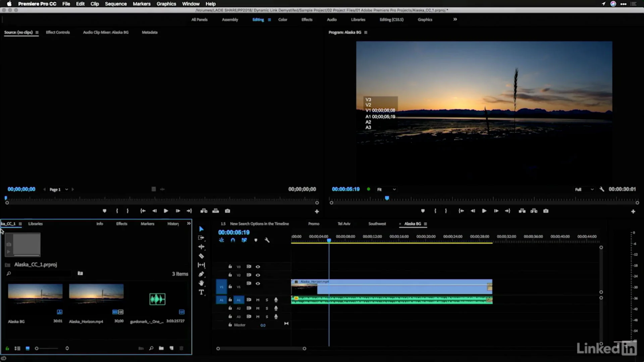Viewport: 644px width, 362px height.
Task: Play sequence in Program monitor
Action: click(x=484, y=211)
